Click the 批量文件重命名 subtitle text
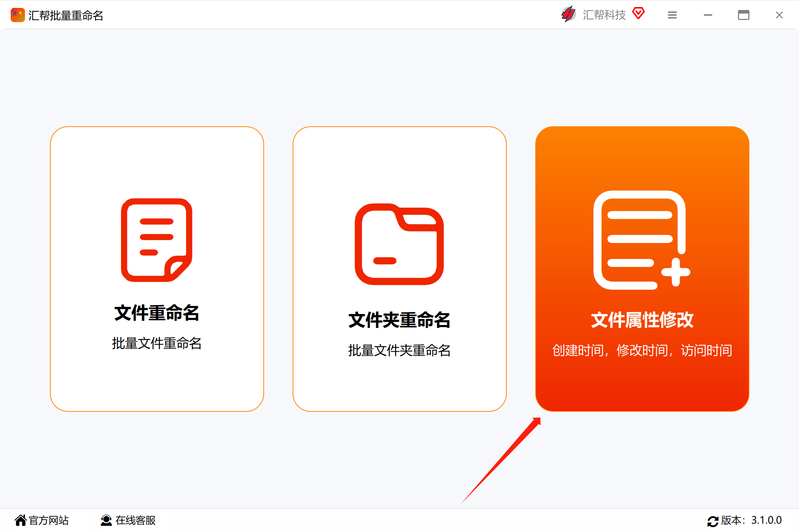The width and height of the screenshot is (799, 532). point(157,343)
